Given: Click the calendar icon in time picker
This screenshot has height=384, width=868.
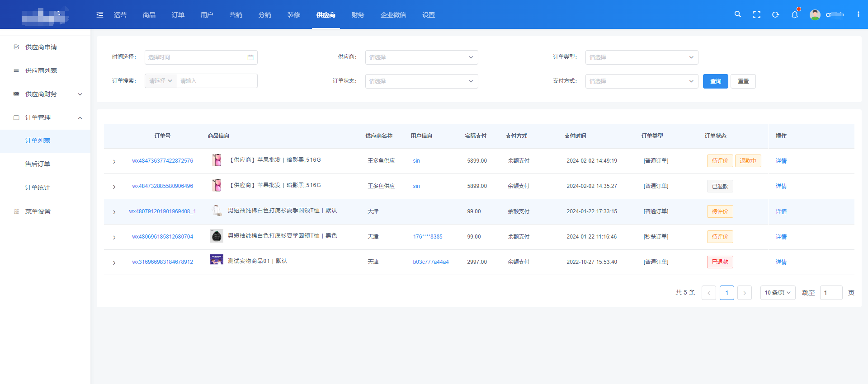Looking at the screenshot, I should click(x=250, y=57).
